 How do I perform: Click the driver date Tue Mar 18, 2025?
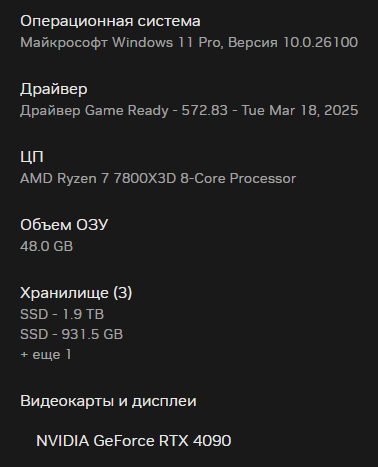pyautogui.click(x=300, y=110)
